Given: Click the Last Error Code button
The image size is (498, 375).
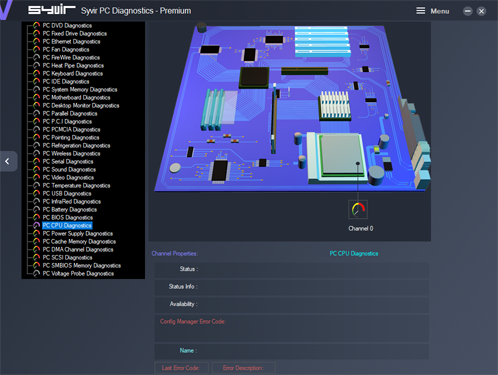Looking at the screenshot, I should (182, 368).
